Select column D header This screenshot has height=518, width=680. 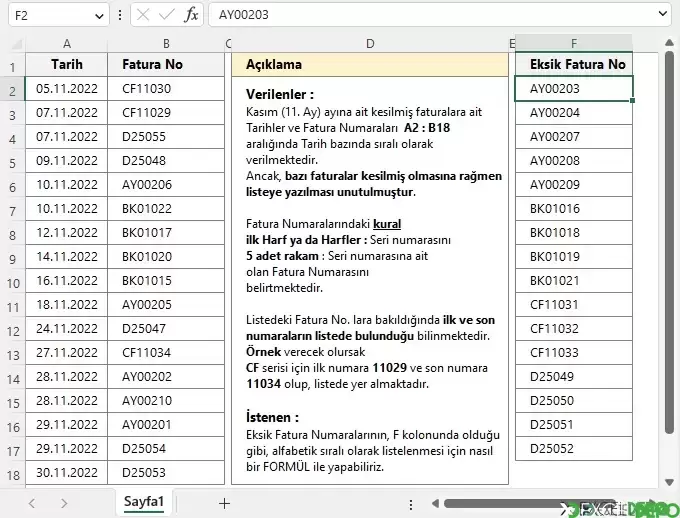pos(370,43)
